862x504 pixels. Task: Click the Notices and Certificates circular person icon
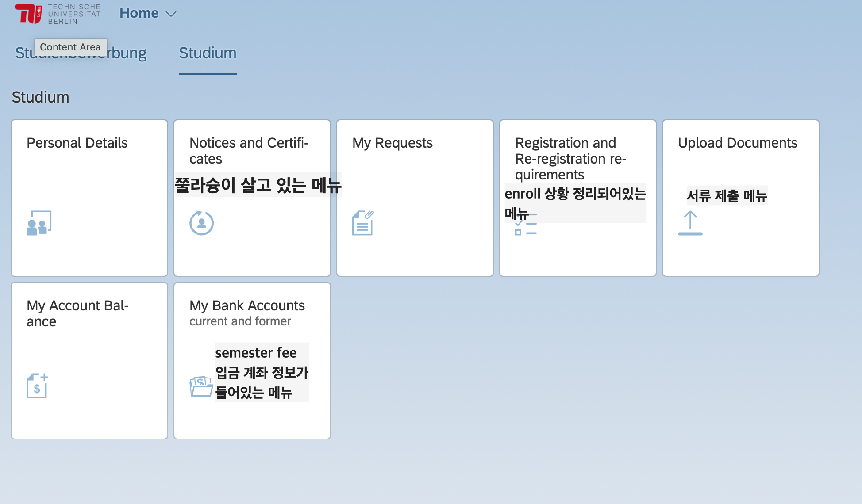coord(201,223)
